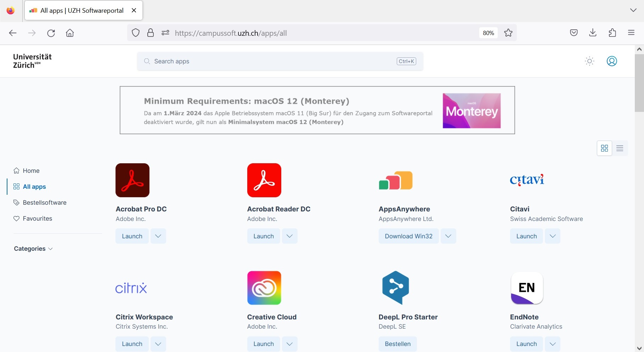The width and height of the screenshot is (644, 352).
Task: Bookmark this page with the star
Action: pyautogui.click(x=508, y=33)
